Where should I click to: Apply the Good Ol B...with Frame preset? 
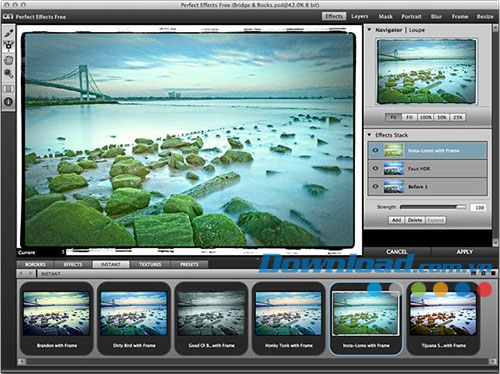pyautogui.click(x=211, y=318)
